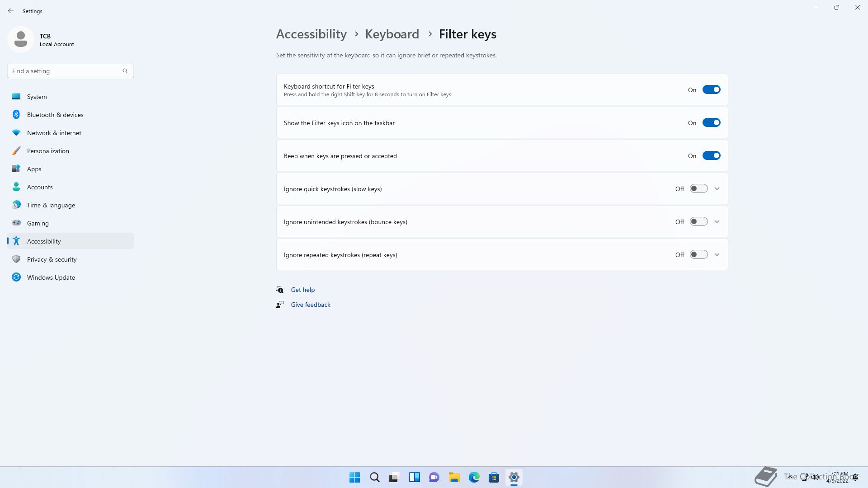The height and width of the screenshot is (488, 868).
Task: Open taskbar Search magnifier
Action: pos(375,477)
